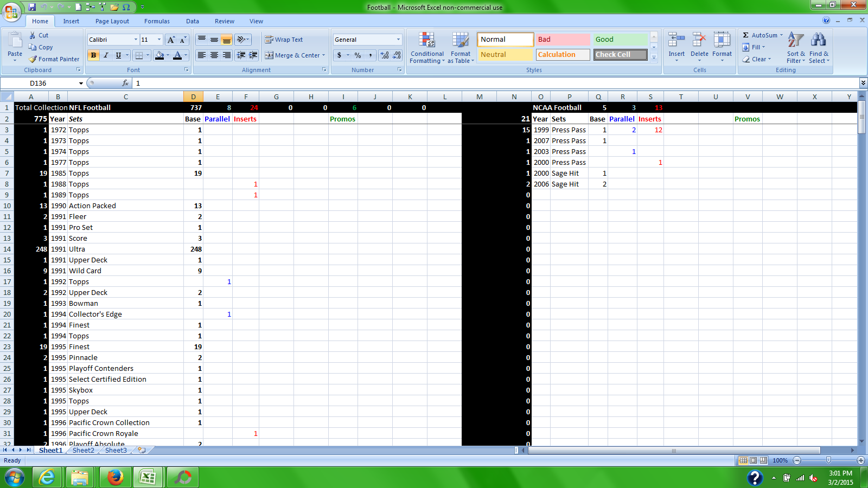This screenshot has height=488, width=868.
Task: Click the Clear button
Action: click(756, 59)
